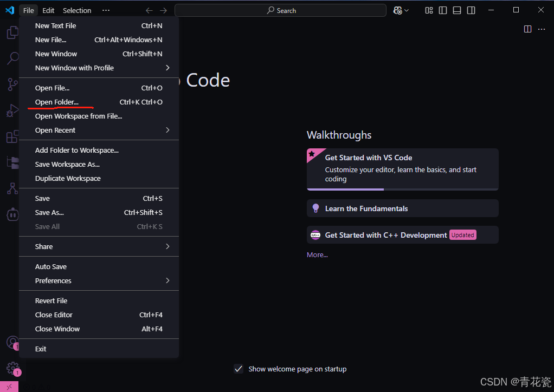Open Get Started with VS Code walkthrough
The width and height of the screenshot is (554, 392).
tap(402, 169)
